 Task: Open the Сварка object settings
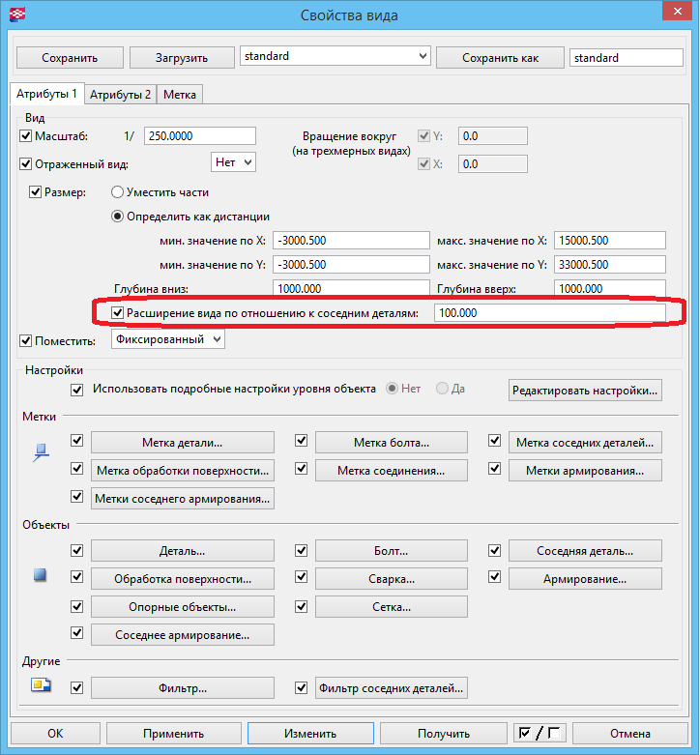[x=393, y=579]
